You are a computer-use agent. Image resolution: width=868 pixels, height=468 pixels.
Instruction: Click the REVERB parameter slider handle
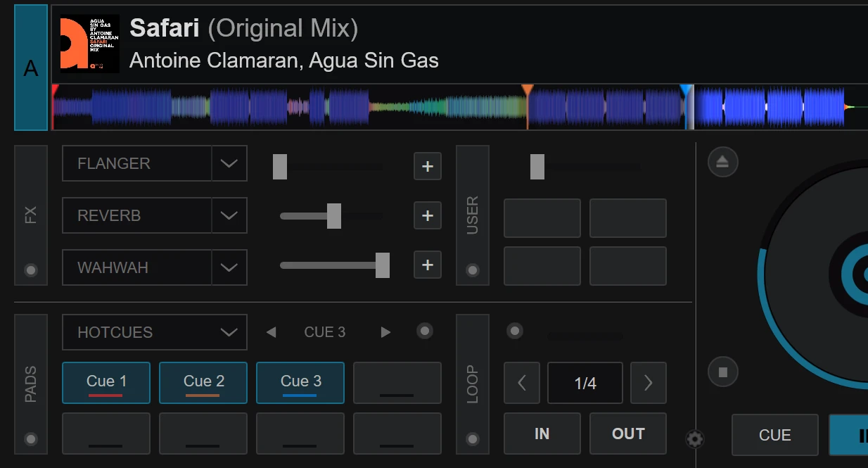(x=334, y=216)
